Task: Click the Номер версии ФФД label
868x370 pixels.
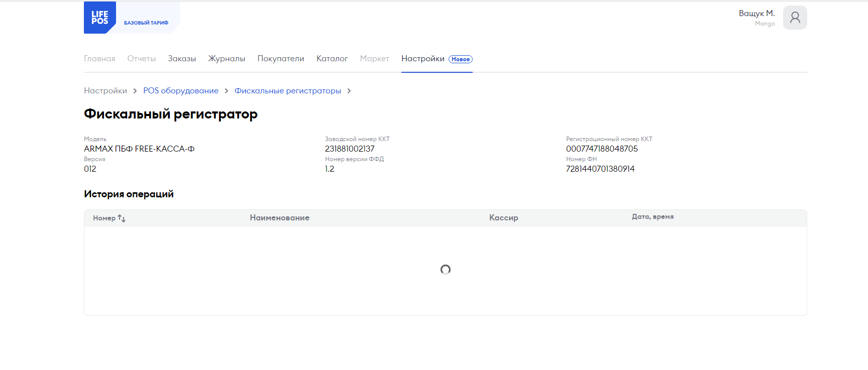Action: coord(354,159)
